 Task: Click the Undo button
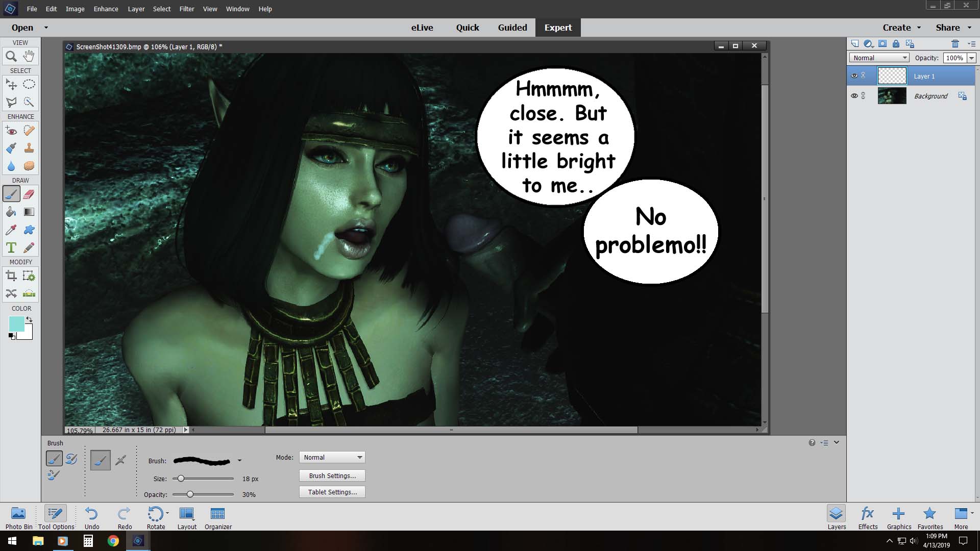(92, 517)
